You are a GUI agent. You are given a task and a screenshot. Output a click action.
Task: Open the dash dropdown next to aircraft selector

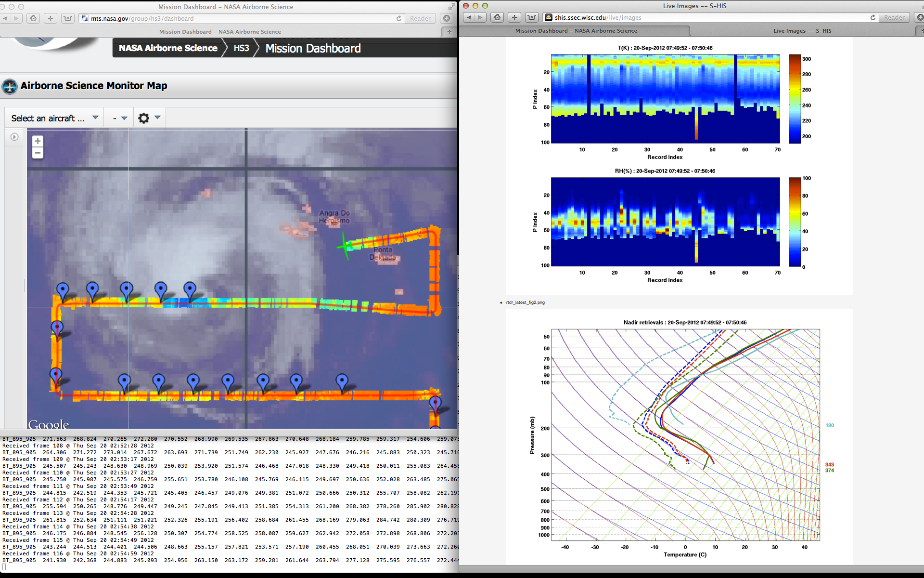tap(119, 118)
